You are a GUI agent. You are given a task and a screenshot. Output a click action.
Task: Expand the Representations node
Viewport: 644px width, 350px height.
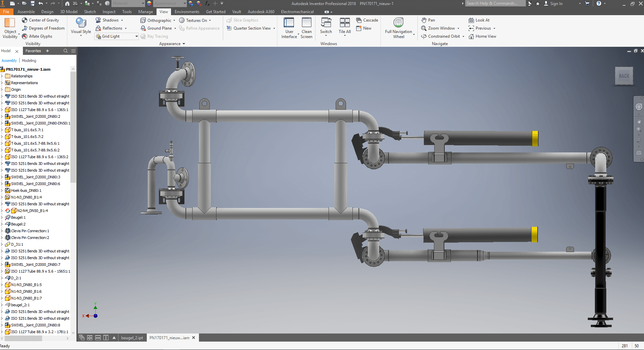[x=2, y=83]
